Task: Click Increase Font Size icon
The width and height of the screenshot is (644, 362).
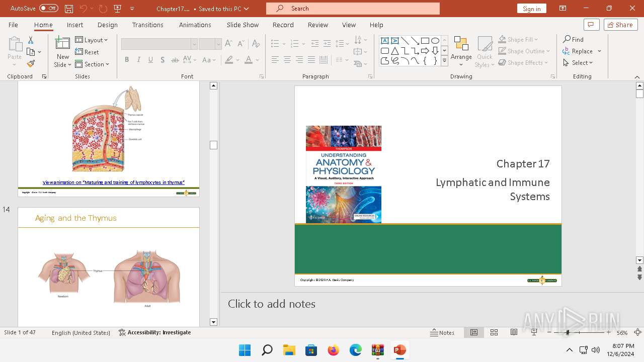Action: pyautogui.click(x=228, y=44)
